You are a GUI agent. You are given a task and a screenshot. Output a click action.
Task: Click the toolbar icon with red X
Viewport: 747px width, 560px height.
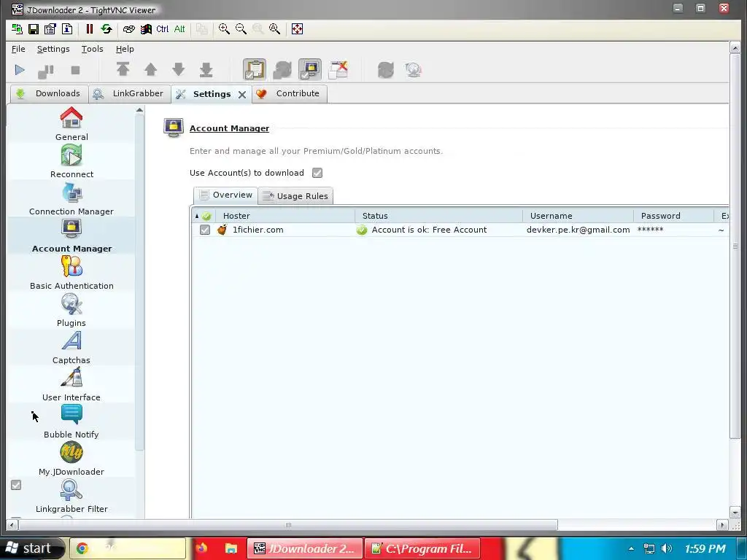338,69
